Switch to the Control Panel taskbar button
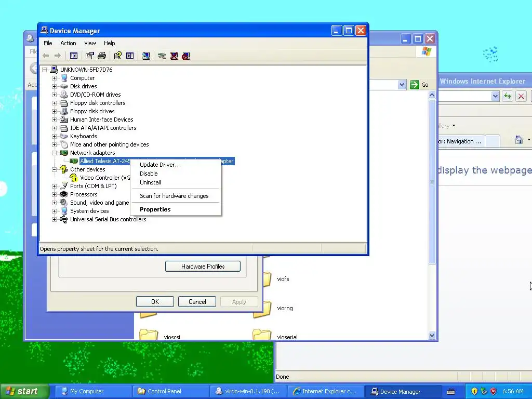This screenshot has height=399, width=532. coord(170,391)
